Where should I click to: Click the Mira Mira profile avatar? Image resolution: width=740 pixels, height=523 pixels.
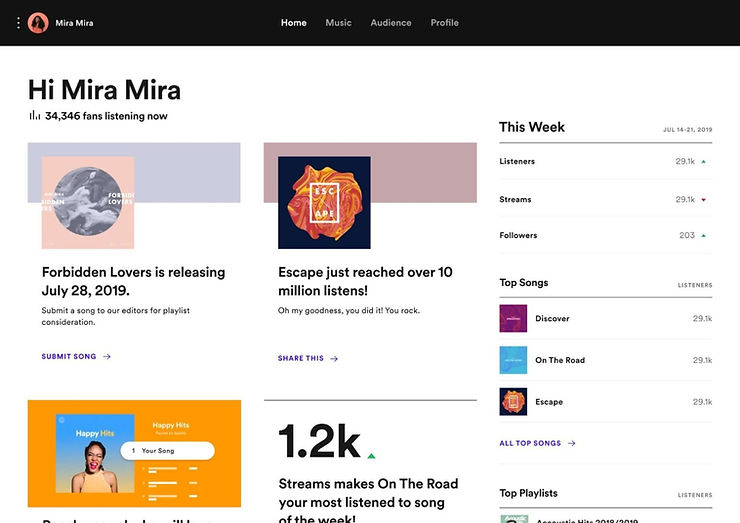tap(38, 23)
